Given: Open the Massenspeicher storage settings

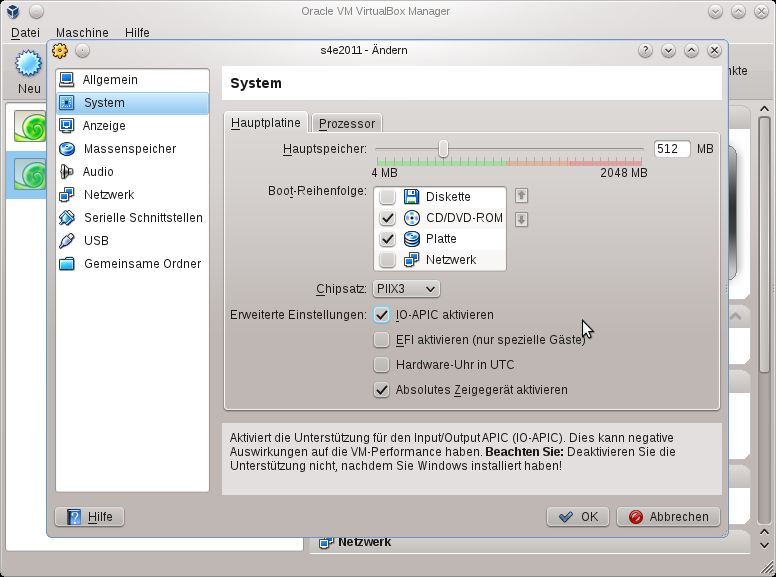Looking at the screenshot, I should tap(132, 148).
